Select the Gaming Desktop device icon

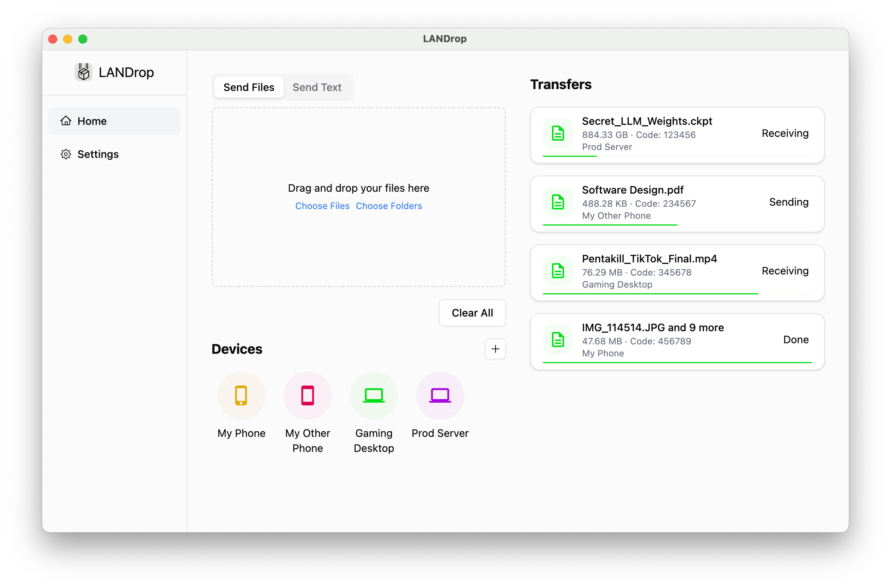(374, 395)
